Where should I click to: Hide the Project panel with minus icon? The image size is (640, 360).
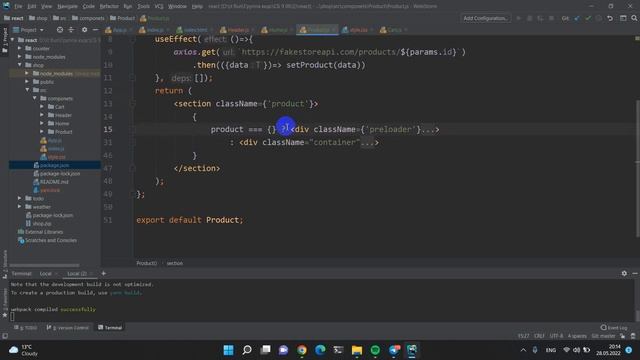pos(95,30)
